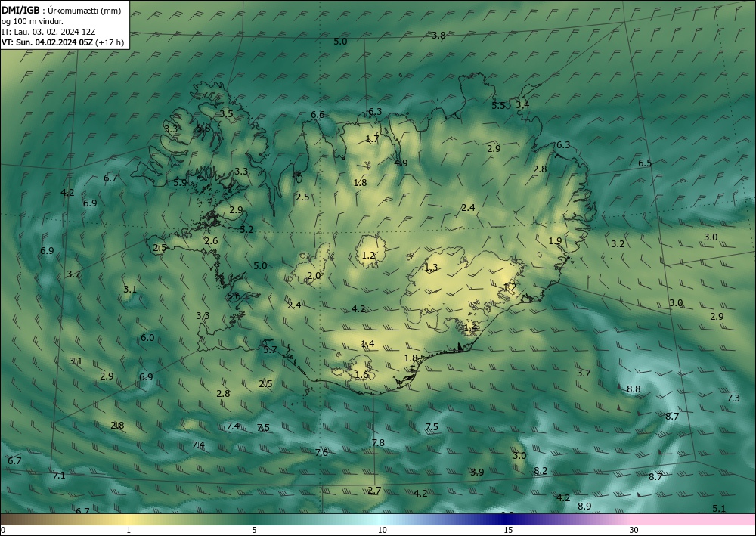Click the '10' tick label on the color scale
The height and width of the screenshot is (536, 756).
tap(382, 531)
